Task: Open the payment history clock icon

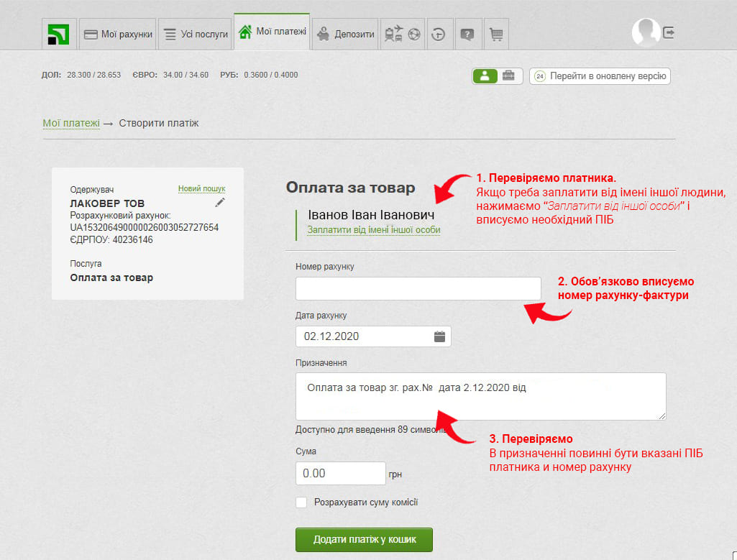Action: 438,35
